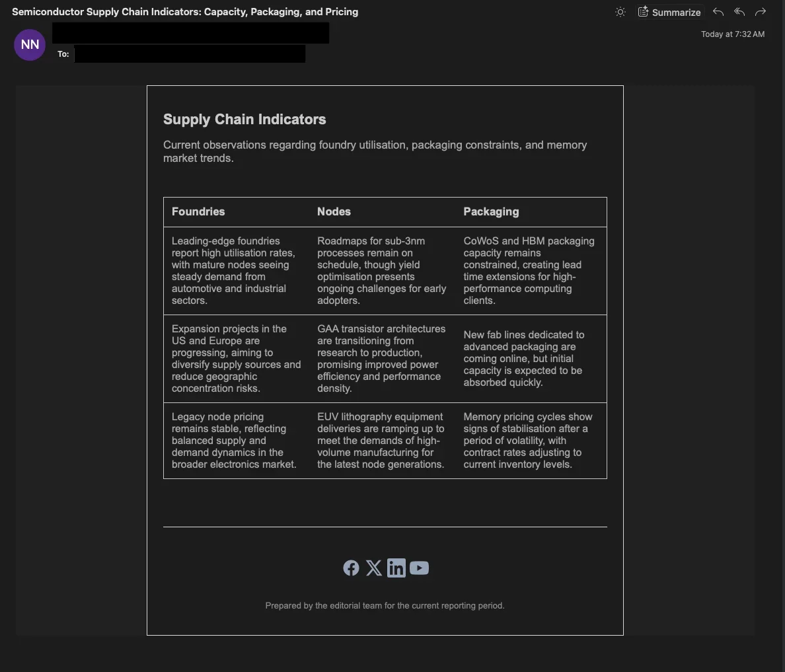
Task: Reply all to this email
Action: pos(739,12)
